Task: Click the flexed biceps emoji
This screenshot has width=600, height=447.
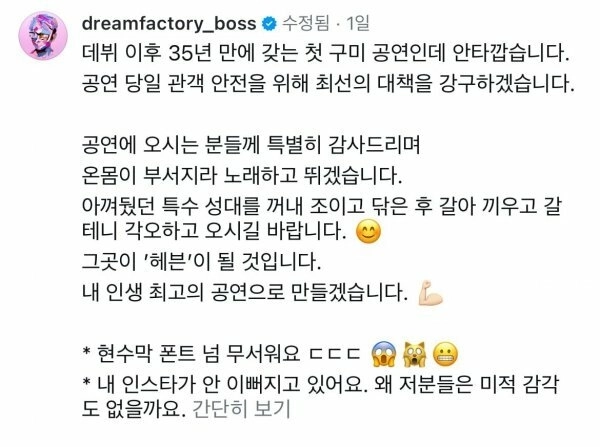Action: pos(430,293)
